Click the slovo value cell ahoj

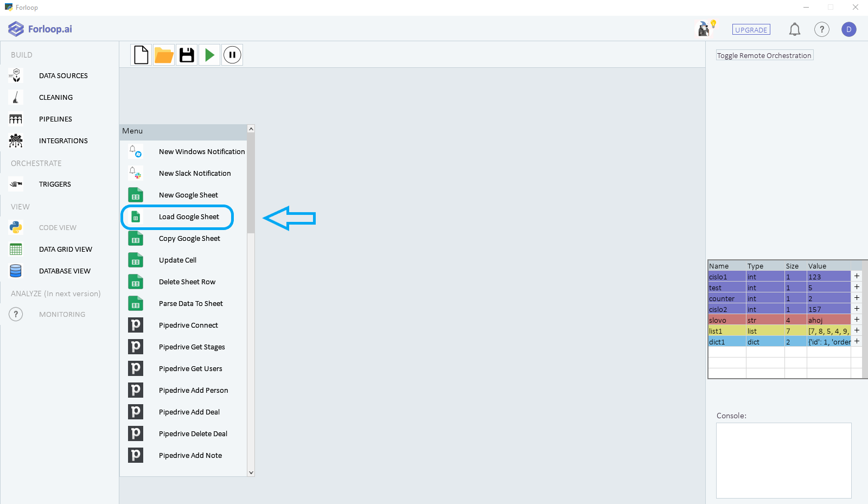[829, 320]
